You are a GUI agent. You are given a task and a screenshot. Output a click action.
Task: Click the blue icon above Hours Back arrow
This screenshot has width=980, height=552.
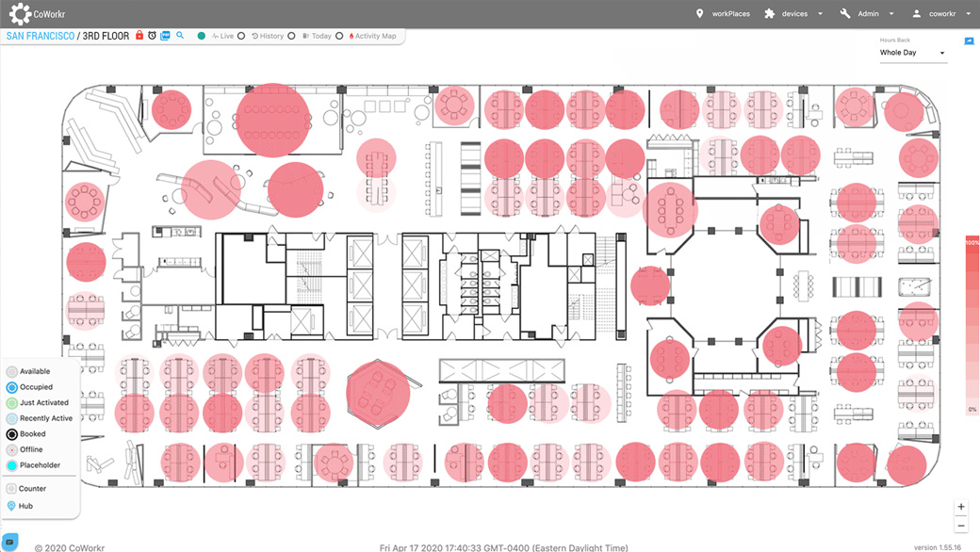coord(969,41)
